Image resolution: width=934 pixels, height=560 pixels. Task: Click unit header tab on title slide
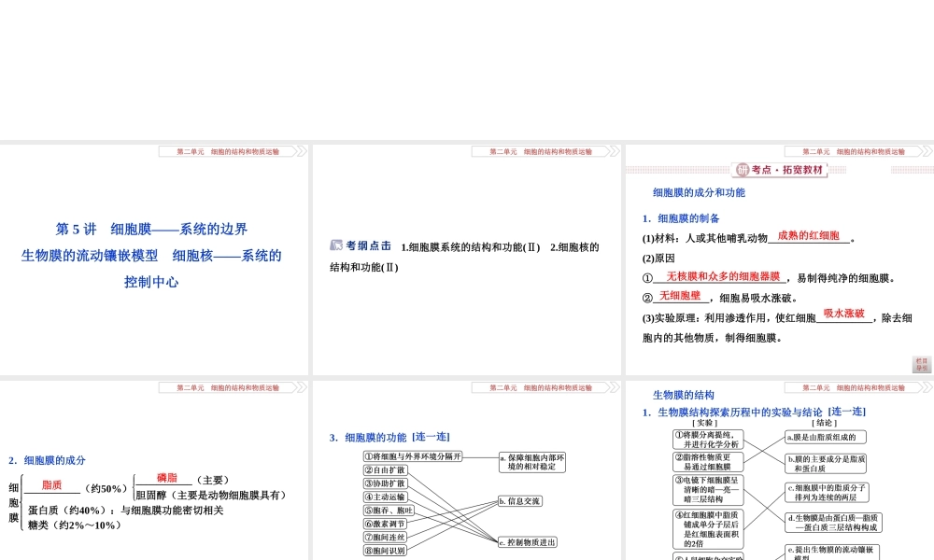pyautogui.click(x=228, y=152)
